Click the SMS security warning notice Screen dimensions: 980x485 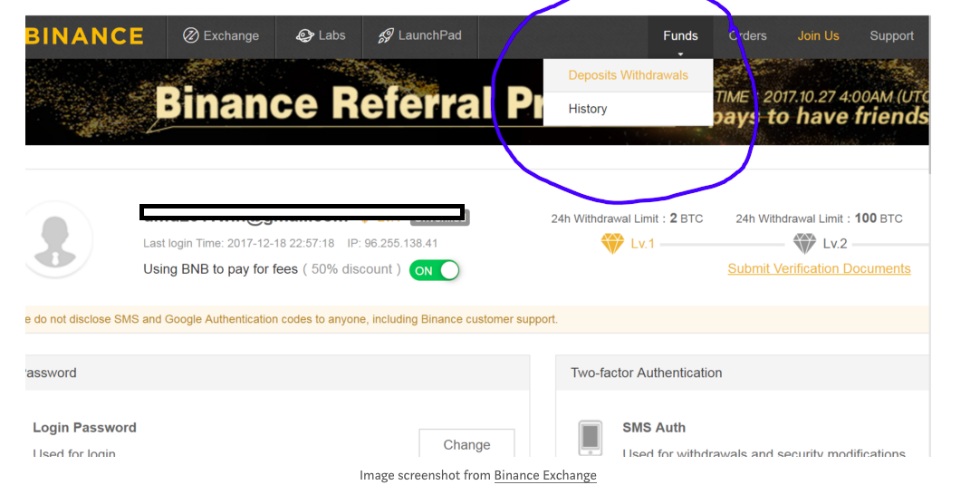[477, 319]
